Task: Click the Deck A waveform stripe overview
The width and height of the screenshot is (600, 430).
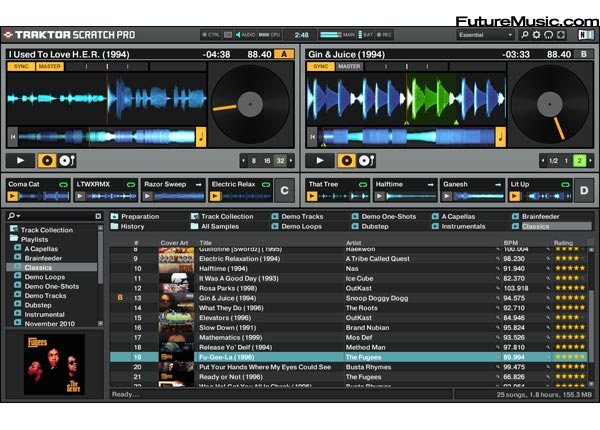Action: pos(107,137)
